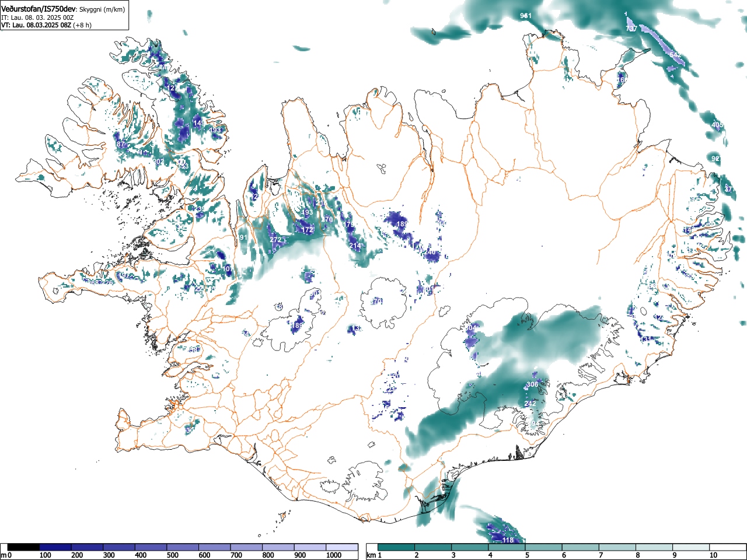This screenshot has width=747, height=560.
Task: Click the 'IT: Lau. 08. 03. 2025 00Z' line
Action: 37,17
